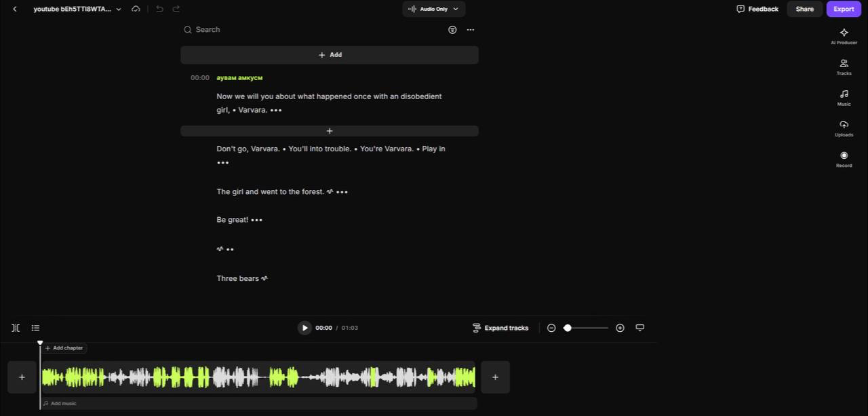Click the pause dots after 'Varvara.' in first paragraph
Screen dimensions: 868x416
(276, 110)
